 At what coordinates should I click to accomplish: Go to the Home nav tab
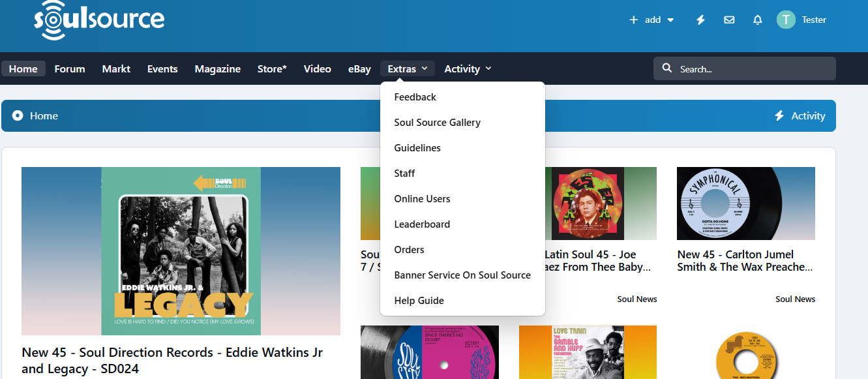tap(23, 68)
